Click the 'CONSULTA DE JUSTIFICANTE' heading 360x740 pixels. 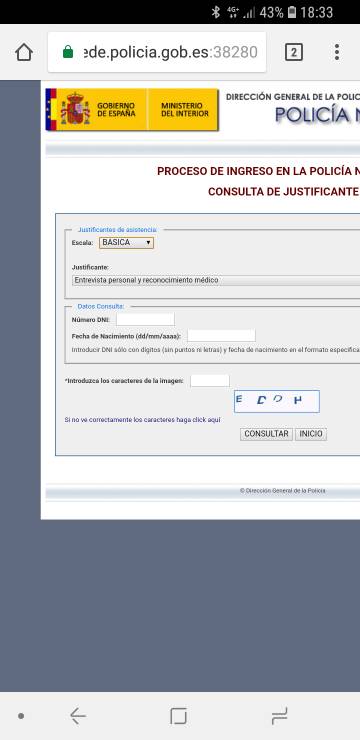[x=284, y=192]
